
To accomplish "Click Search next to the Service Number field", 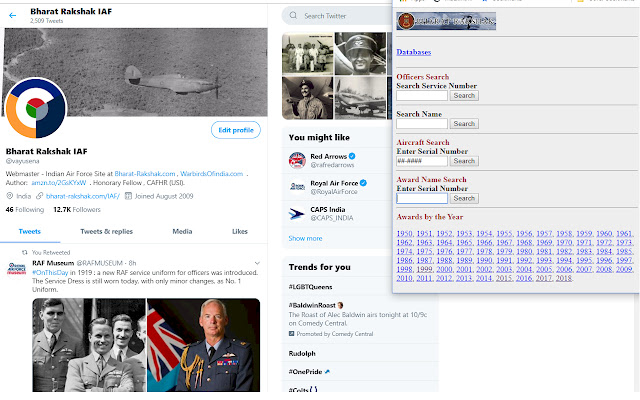I will click(x=464, y=96).
